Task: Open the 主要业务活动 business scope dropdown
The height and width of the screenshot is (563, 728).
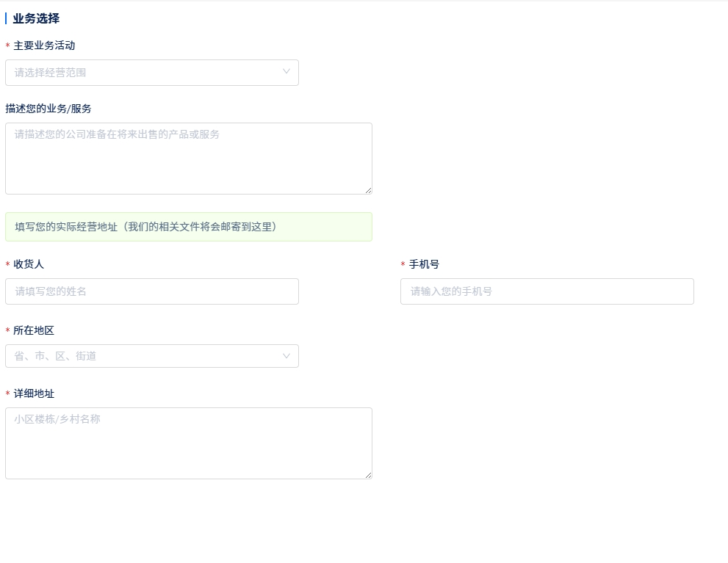Action: pos(152,73)
